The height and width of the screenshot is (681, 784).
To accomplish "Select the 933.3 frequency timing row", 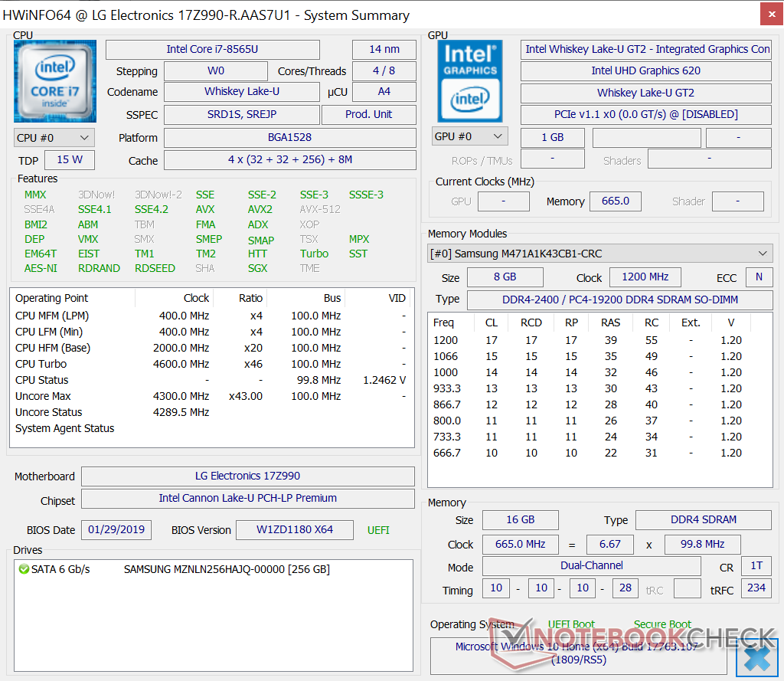I will [x=600, y=388].
